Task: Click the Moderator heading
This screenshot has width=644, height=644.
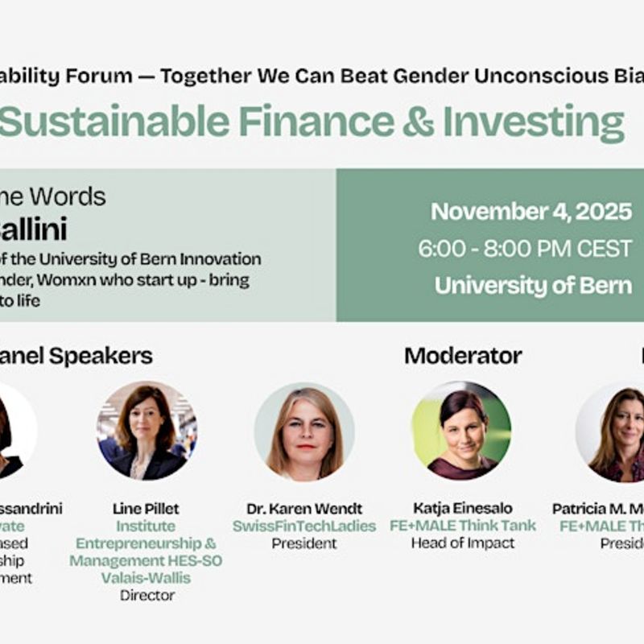Action: [x=463, y=355]
